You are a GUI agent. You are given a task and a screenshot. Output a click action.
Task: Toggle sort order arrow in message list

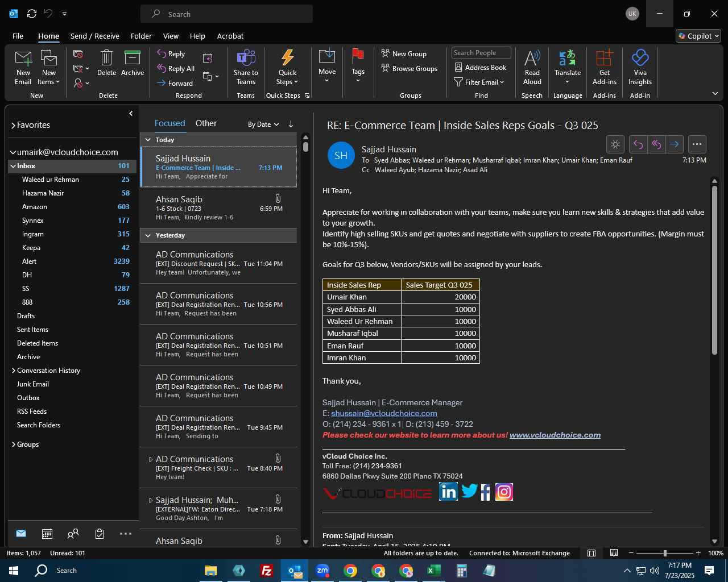coord(291,124)
